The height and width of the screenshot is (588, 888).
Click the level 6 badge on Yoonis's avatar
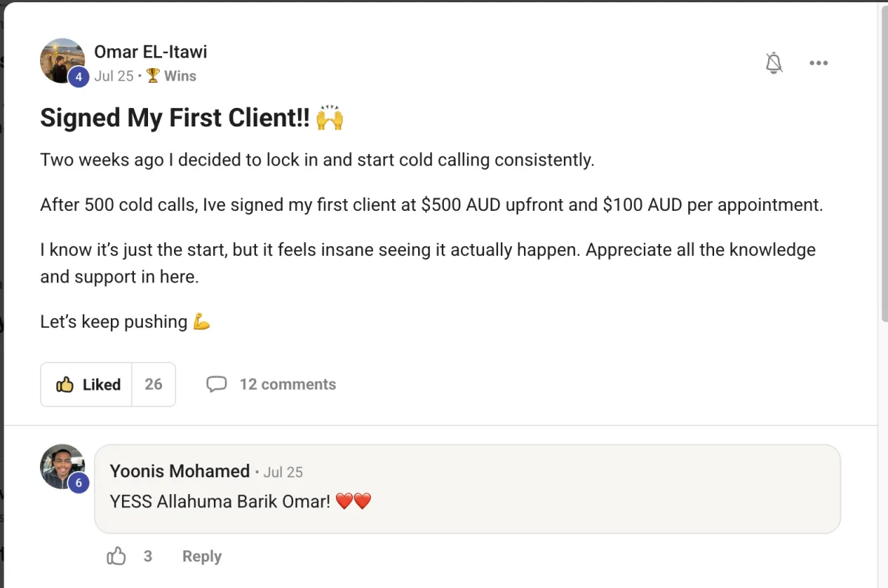78,483
